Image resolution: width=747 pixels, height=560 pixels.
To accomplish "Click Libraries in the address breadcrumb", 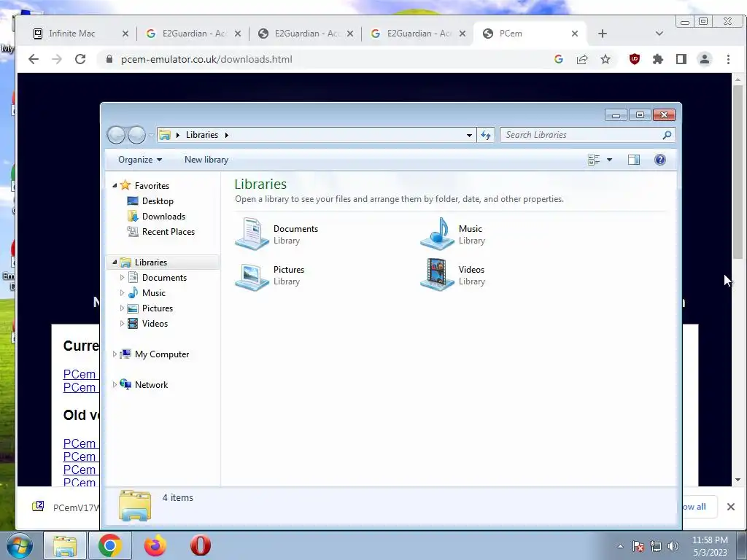I will (202, 135).
